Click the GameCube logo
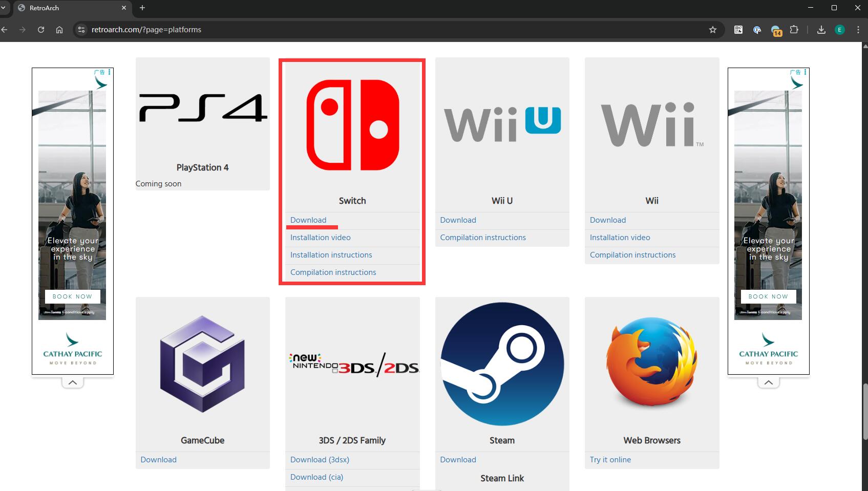Viewport: 868px width, 491px height. (202, 364)
